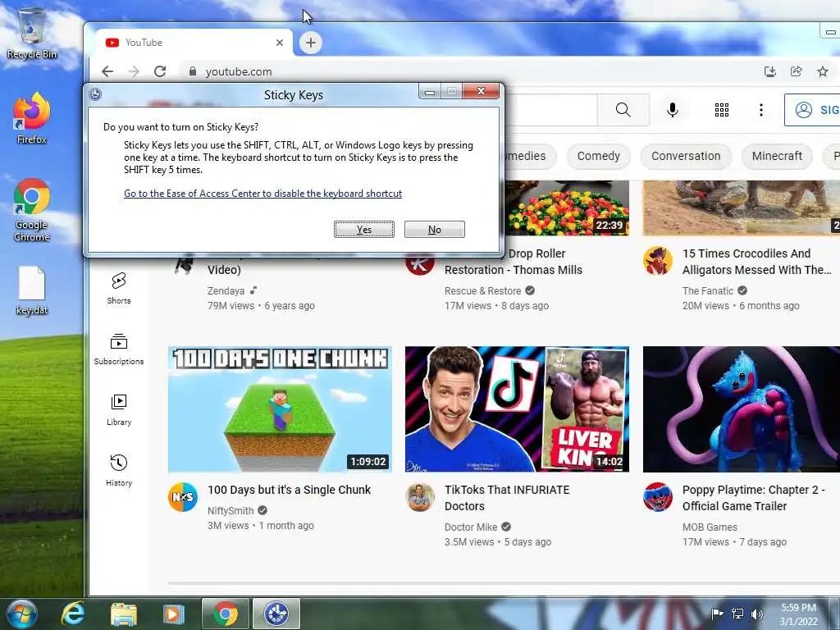The height and width of the screenshot is (630, 840).
Task: Open Action Center flag tray icon
Action: click(x=717, y=614)
